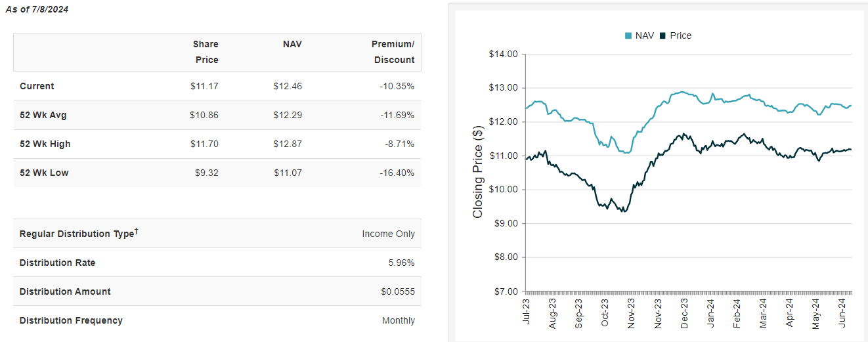Click the Closing Price ($) axis title
The width and height of the screenshot is (868, 342).
click(478, 172)
